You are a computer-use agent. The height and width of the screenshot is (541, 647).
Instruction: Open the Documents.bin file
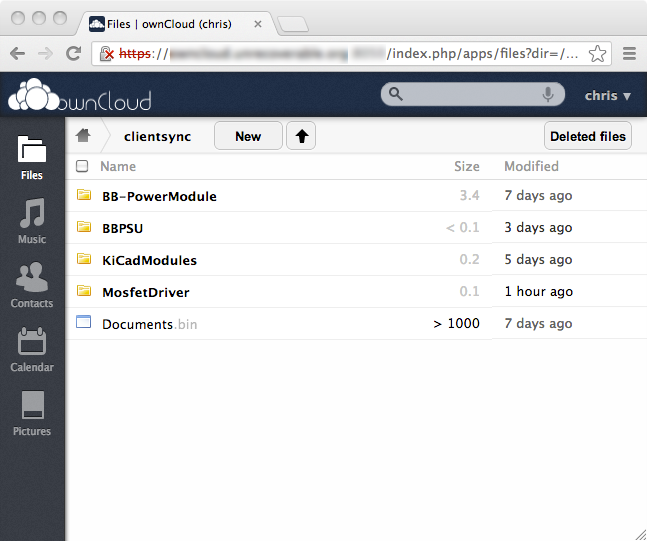(149, 324)
